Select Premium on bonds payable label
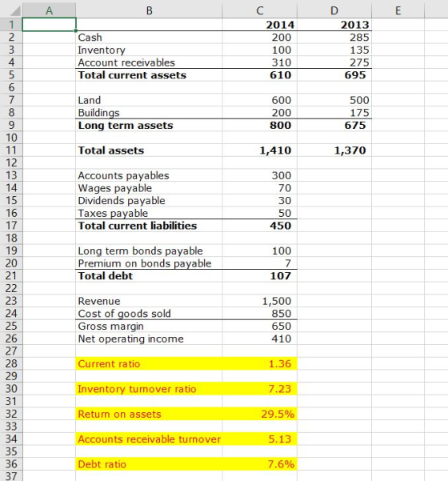 coord(149,263)
